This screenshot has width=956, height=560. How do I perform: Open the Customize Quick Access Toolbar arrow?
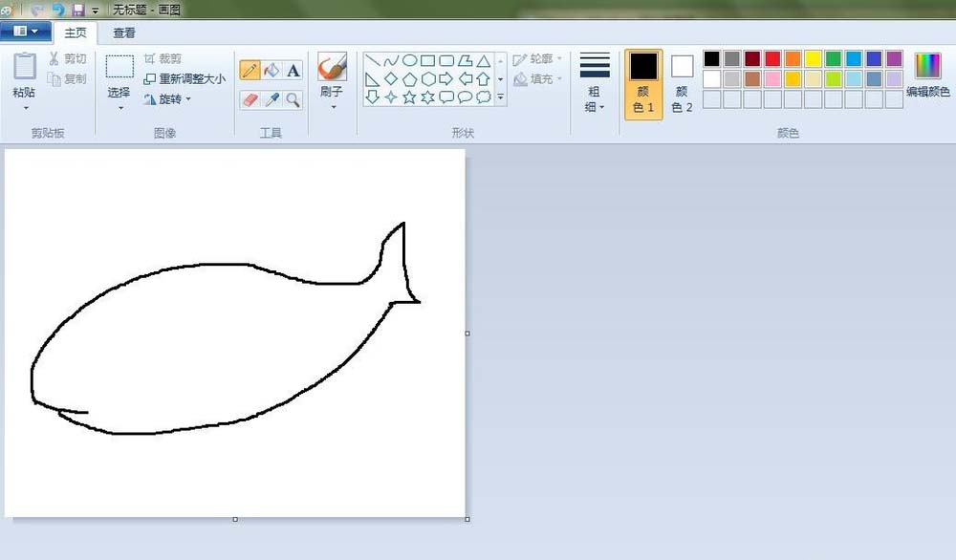(95, 11)
